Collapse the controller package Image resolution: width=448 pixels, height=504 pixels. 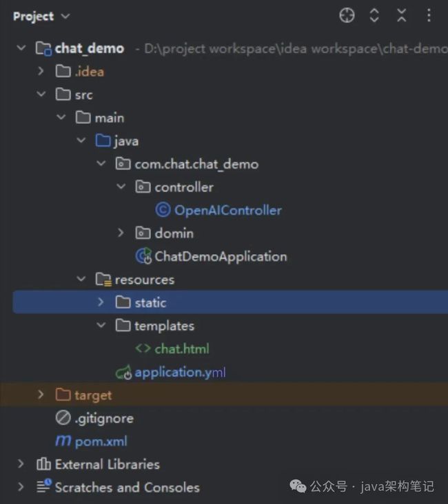121,187
